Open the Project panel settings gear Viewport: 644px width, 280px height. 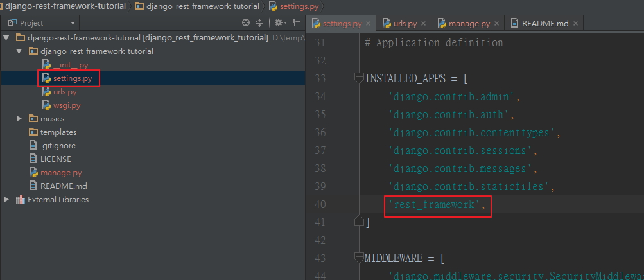click(x=280, y=22)
